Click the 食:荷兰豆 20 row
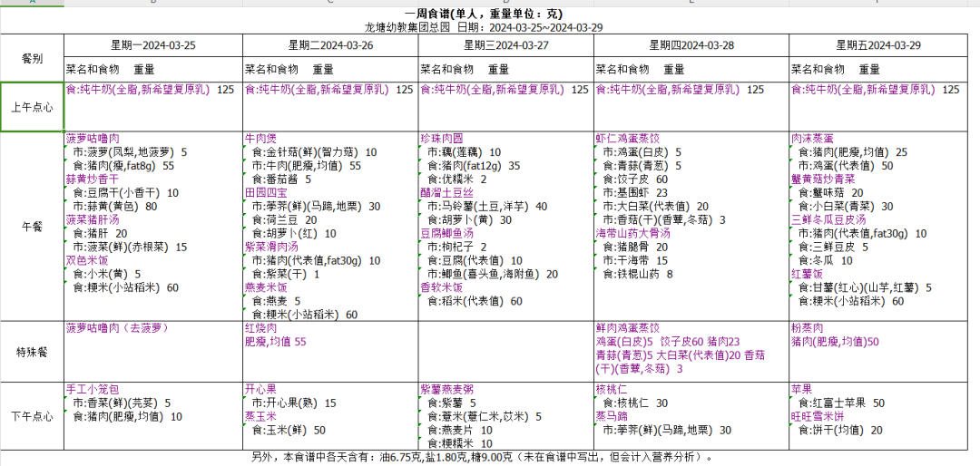Viewport: 980px width, 466px height. click(x=284, y=220)
